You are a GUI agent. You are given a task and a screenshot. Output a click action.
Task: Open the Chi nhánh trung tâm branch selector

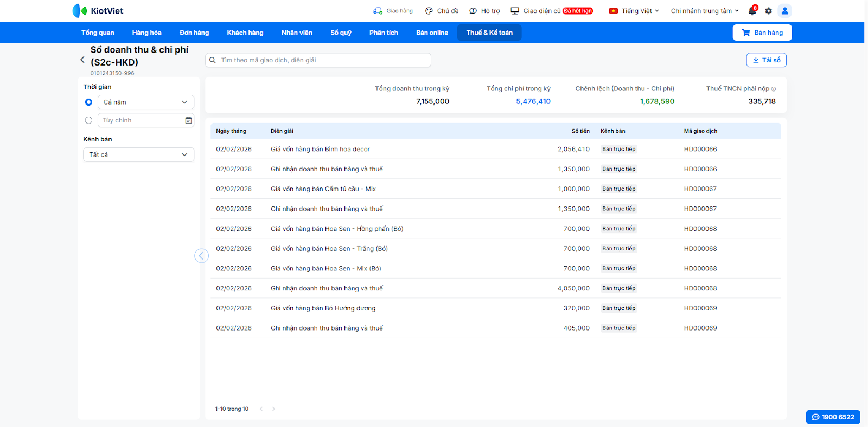(704, 11)
